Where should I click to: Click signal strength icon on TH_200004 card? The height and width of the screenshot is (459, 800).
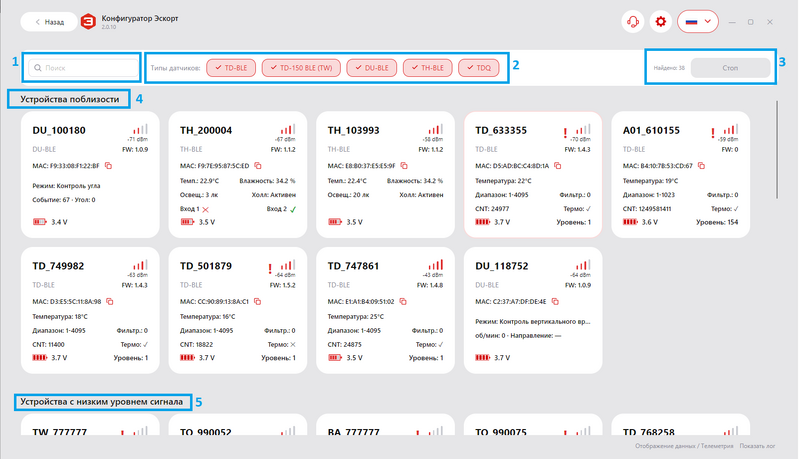tap(288, 130)
